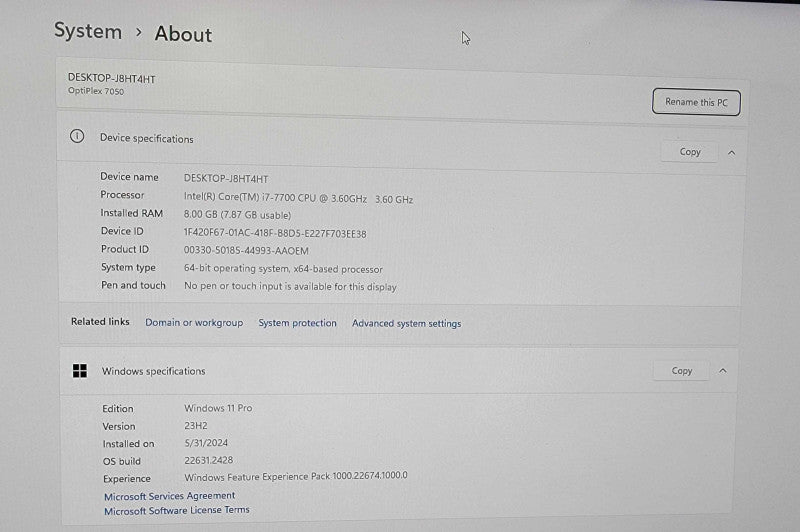Collapse the Device specifications section

point(732,153)
